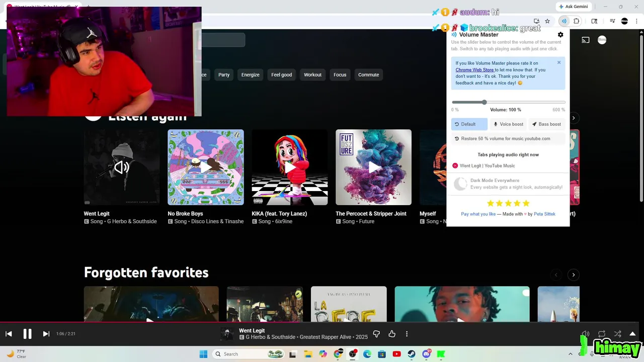Open Peta Sittek author link
The width and height of the screenshot is (644, 362).
click(x=544, y=214)
